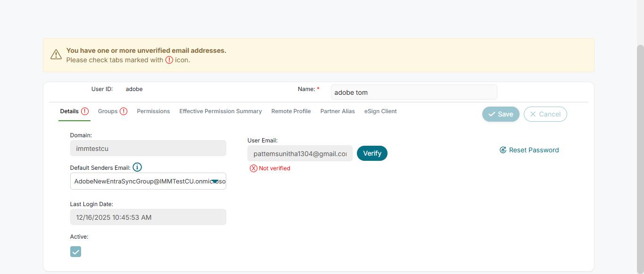Click the Cancel button
This screenshot has width=644, height=274.
point(545,114)
